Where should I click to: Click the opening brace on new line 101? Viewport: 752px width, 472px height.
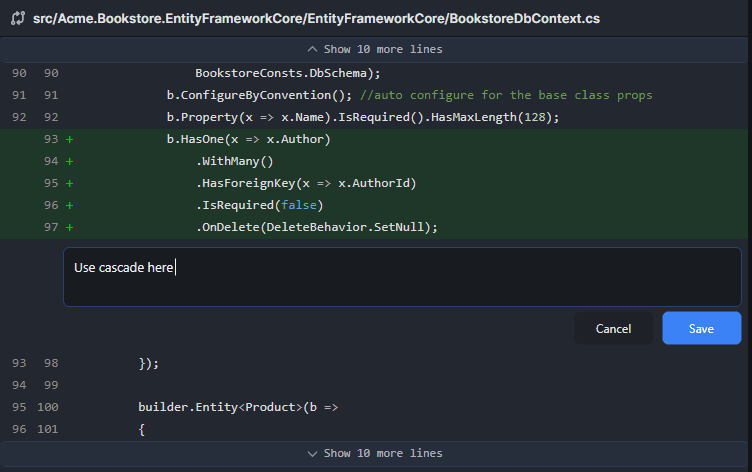(x=141, y=430)
